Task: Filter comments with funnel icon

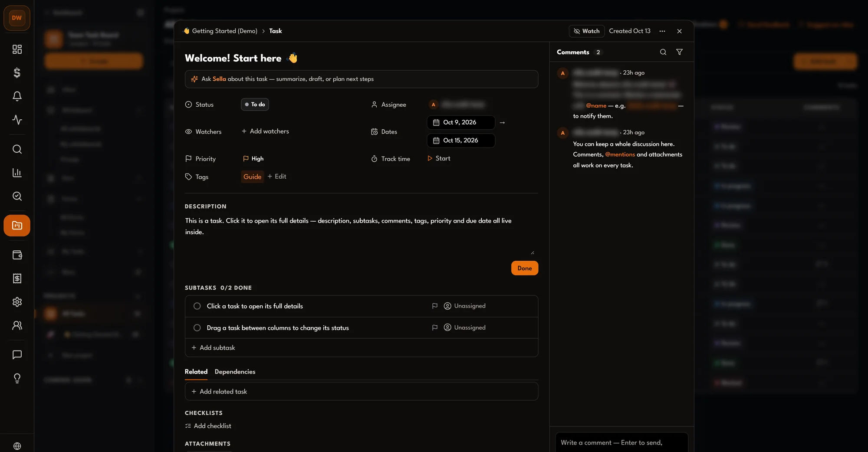Action: pos(680,52)
